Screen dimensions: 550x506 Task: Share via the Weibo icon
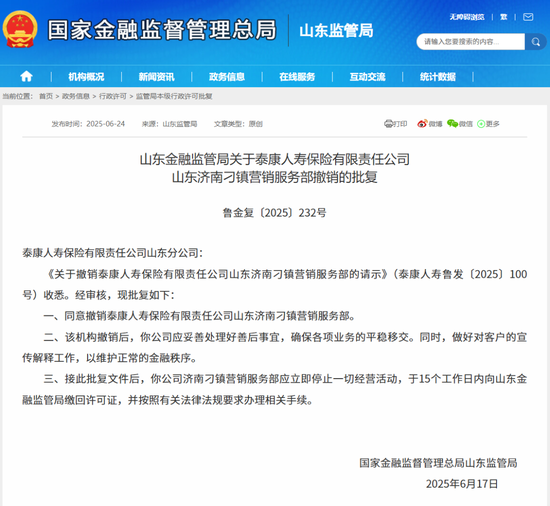click(x=422, y=123)
